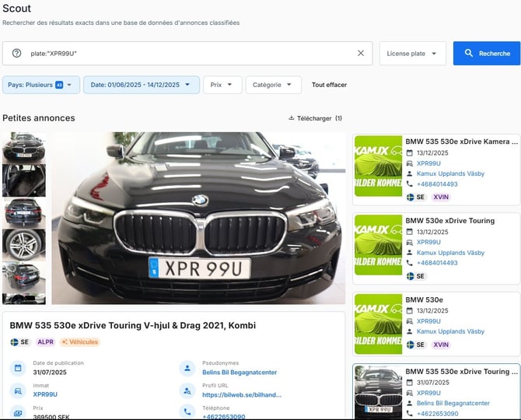The image size is (521, 420).
Task: Click the help question mark icon in search box
Action: click(16, 53)
